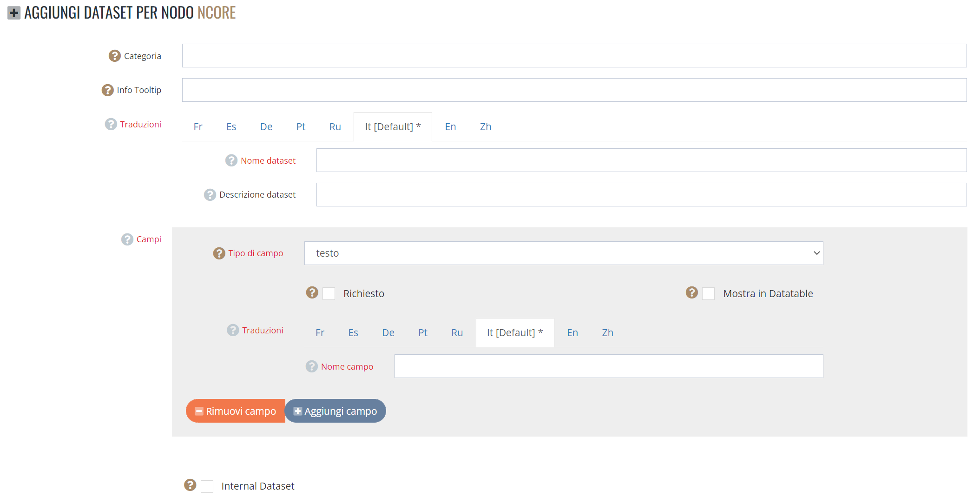980x504 pixels.
Task: Click the plus icon beside the page title
Action: point(14,13)
